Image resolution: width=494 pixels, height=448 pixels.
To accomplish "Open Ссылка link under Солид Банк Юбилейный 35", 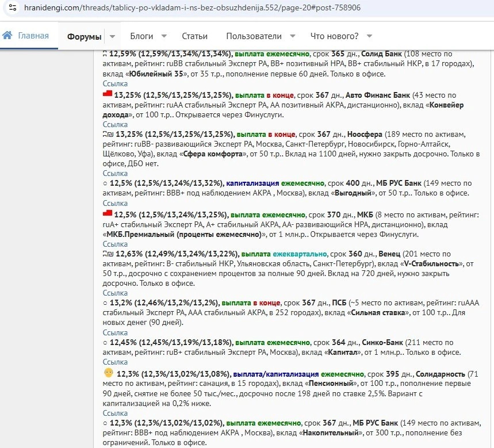I will point(116,84).
